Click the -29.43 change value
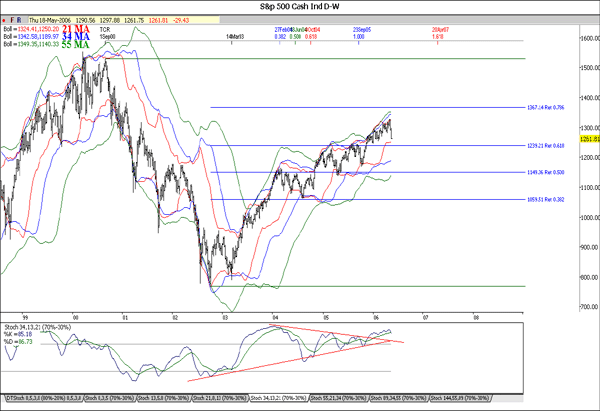The width and height of the screenshot is (600, 411). tap(181, 20)
